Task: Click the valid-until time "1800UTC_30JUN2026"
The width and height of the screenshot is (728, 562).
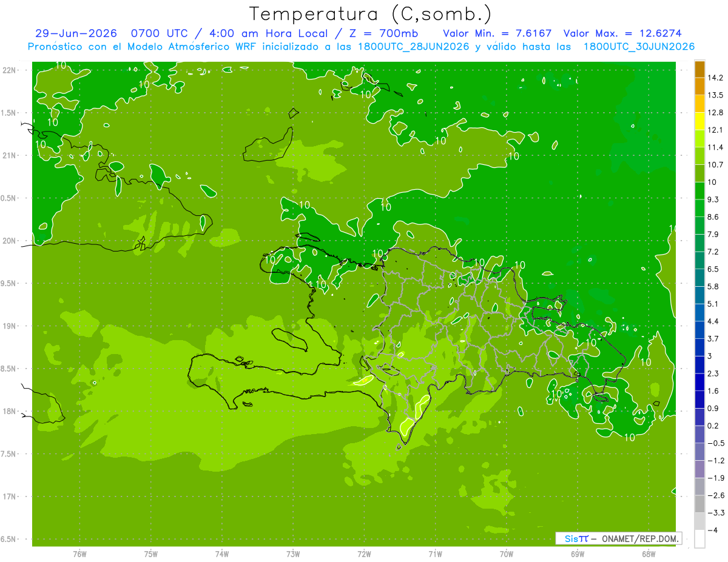Action: point(639,46)
